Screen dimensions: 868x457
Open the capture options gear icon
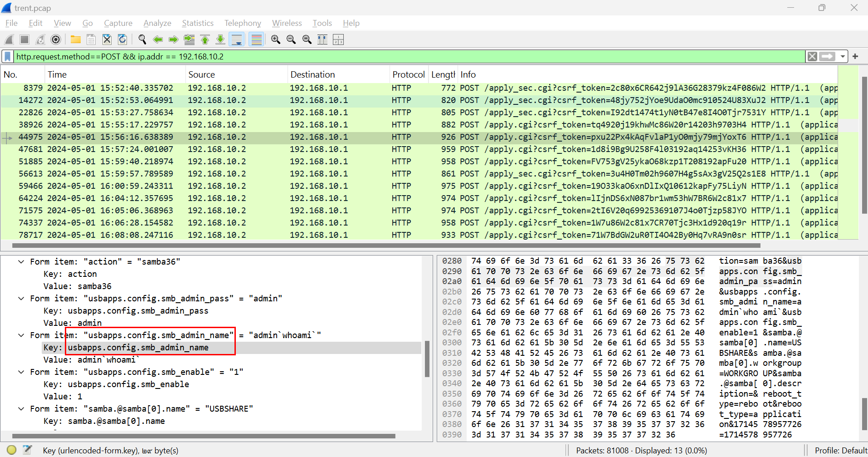click(56, 40)
